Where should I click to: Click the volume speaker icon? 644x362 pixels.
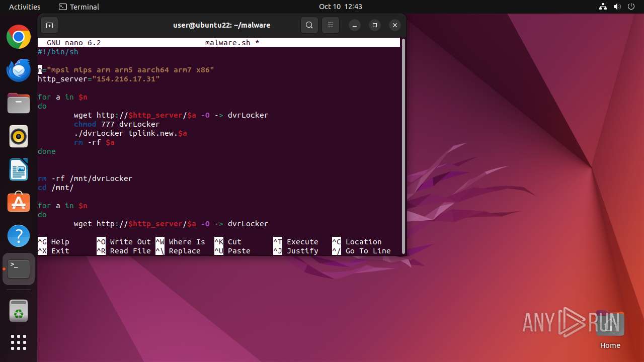(x=617, y=7)
